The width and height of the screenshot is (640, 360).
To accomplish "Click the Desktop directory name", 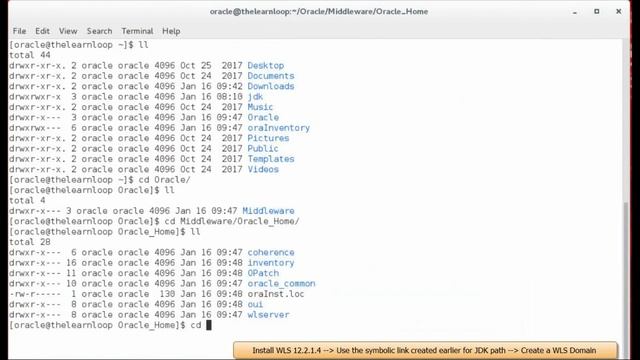I will (266, 65).
